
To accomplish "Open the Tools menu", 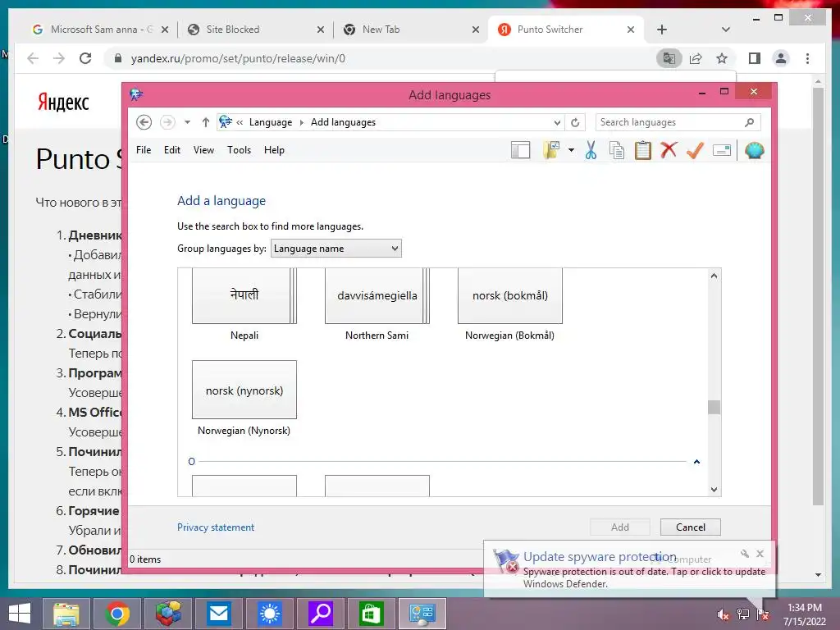I will [x=239, y=150].
